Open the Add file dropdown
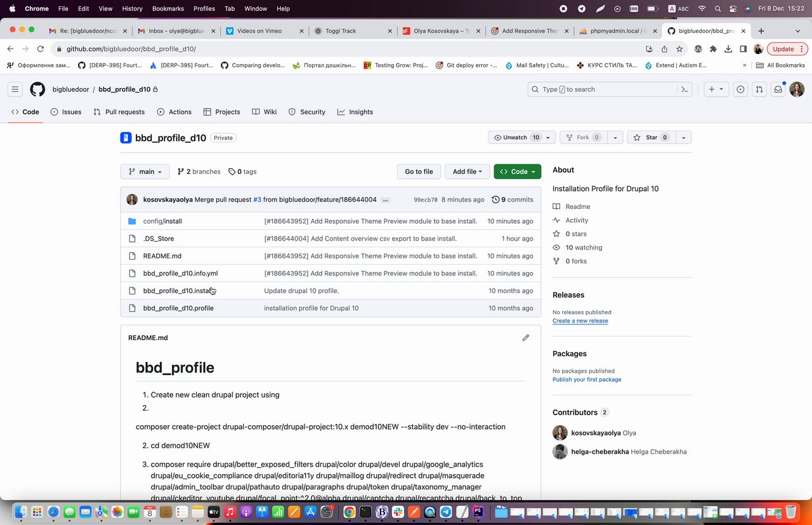Viewport: 812px width, 525px height. coord(468,171)
